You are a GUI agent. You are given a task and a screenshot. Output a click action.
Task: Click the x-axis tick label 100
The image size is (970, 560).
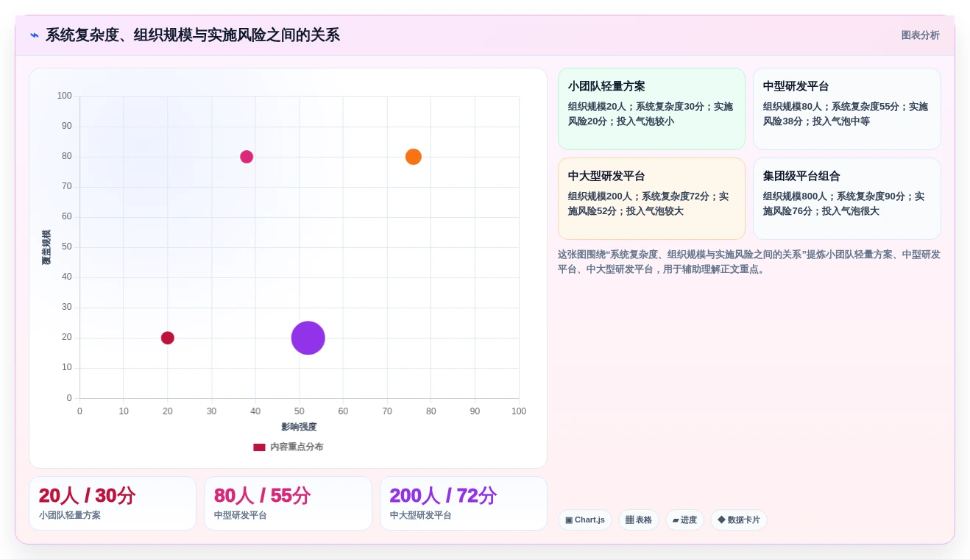pos(519,411)
